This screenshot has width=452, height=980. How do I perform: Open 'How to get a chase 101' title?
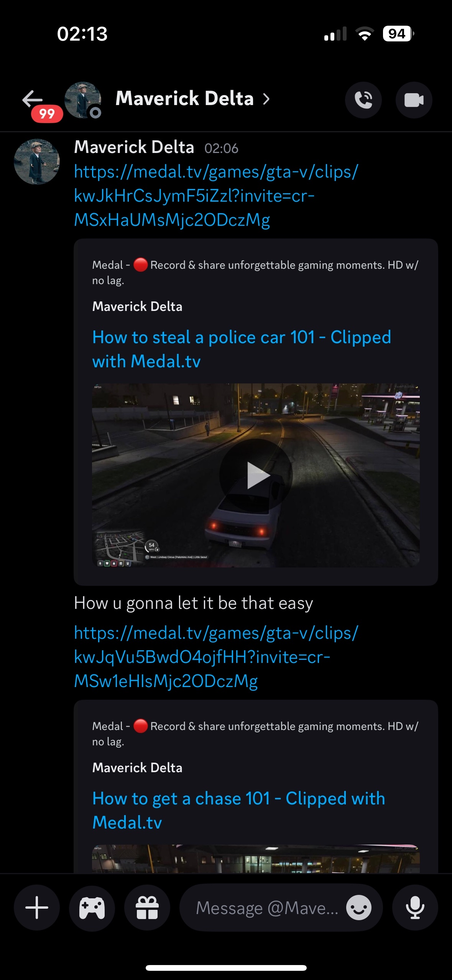[x=238, y=810]
